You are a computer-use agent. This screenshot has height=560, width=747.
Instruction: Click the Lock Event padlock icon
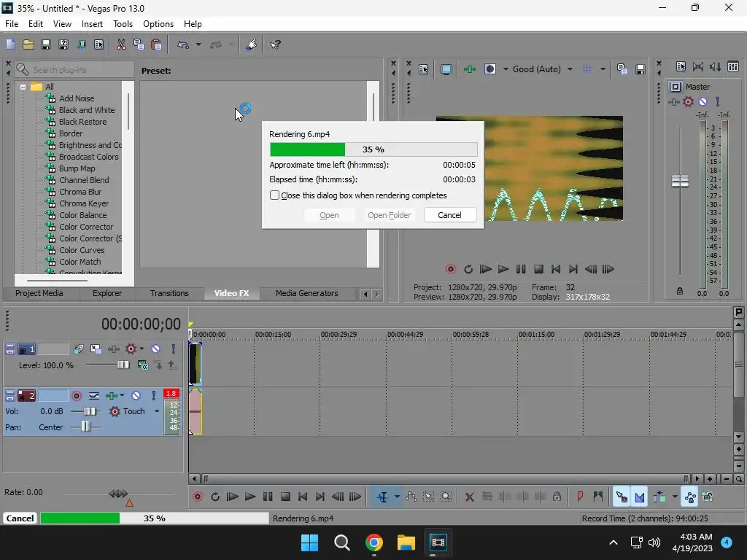pos(557,497)
